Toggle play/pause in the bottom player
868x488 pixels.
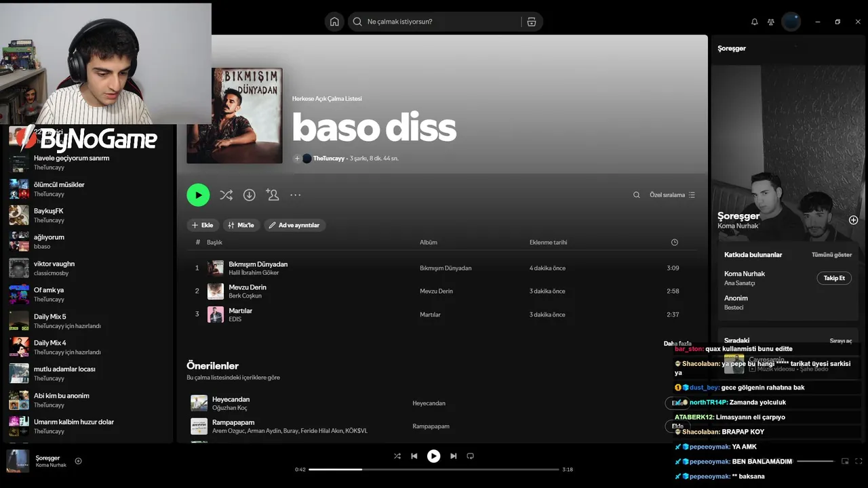433,456
